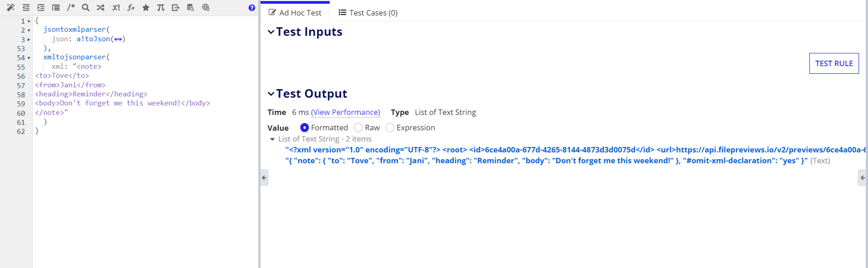Click the indent code icon
The height and width of the screenshot is (268, 868).
(x=41, y=7)
